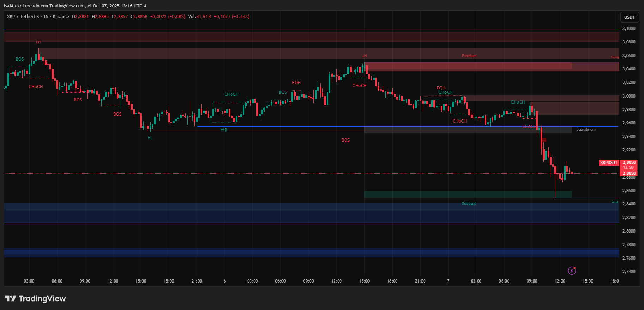This screenshot has height=310, width=644.
Task: Click the TradingView logo
Action: 35,299
